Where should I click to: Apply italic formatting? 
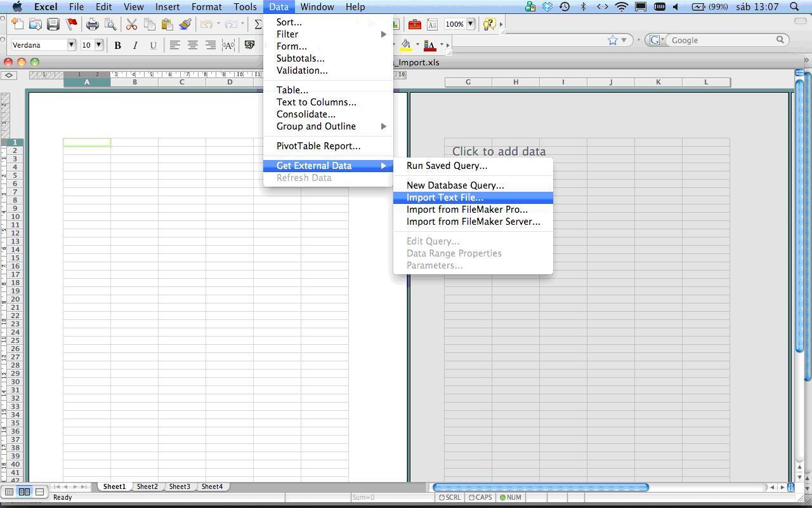coord(135,45)
